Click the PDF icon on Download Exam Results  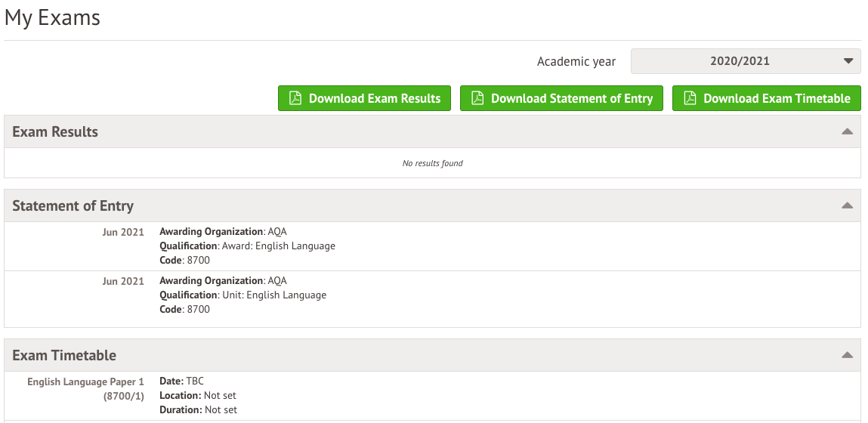295,98
